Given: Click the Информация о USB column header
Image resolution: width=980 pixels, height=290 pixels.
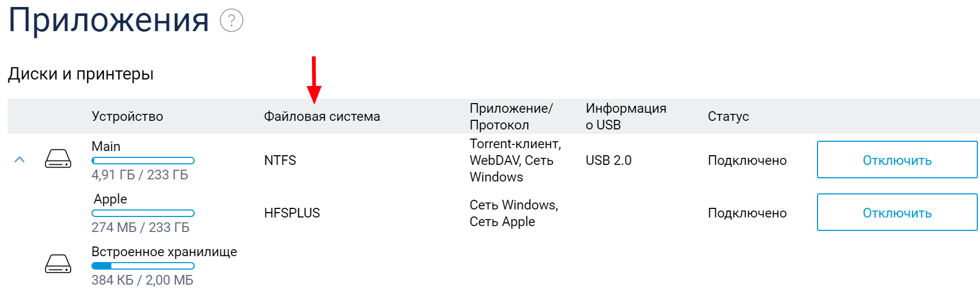Looking at the screenshot, I should pyautogui.click(x=626, y=117).
